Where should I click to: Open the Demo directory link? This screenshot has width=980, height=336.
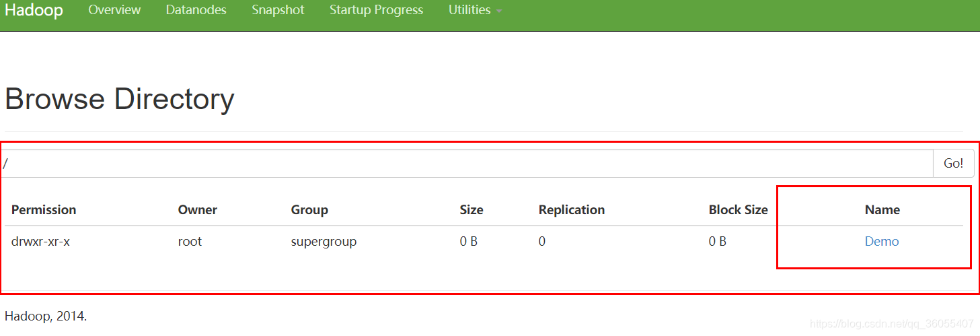point(882,242)
